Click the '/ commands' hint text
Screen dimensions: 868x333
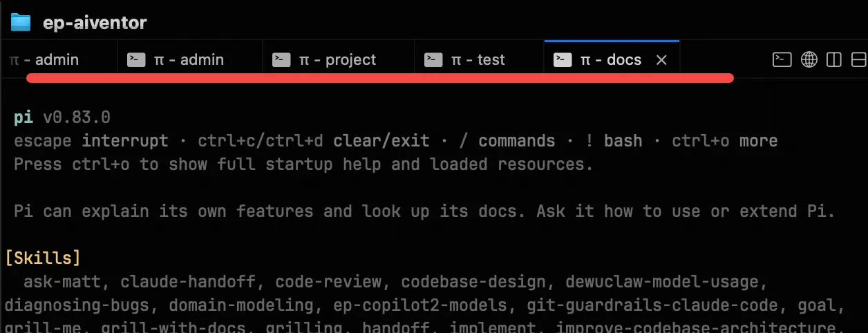click(x=507, y=141)
